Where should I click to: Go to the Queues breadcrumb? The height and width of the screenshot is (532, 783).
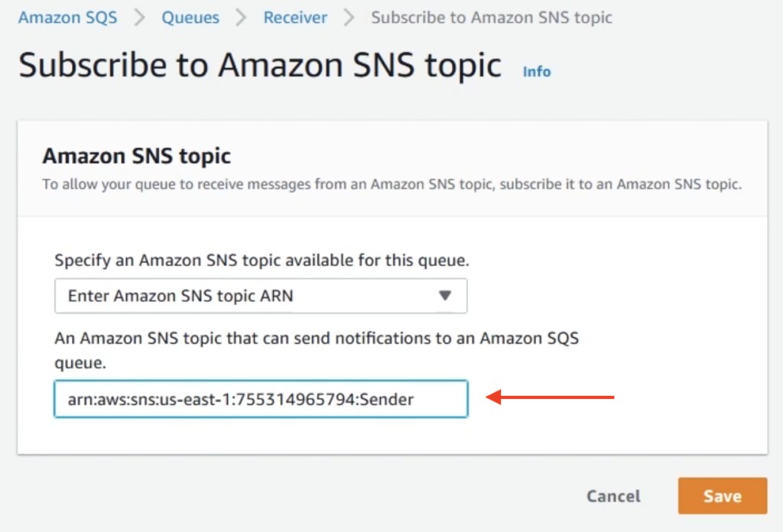point(190,18)
